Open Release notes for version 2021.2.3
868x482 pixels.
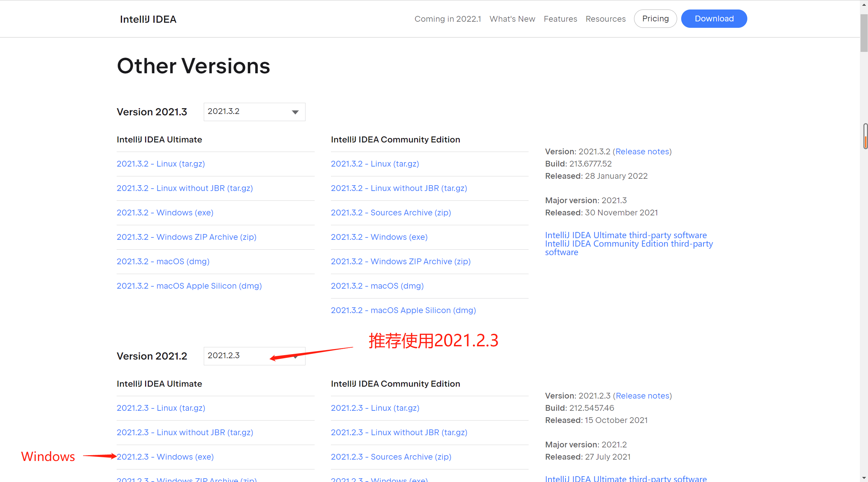click(642, 396)
